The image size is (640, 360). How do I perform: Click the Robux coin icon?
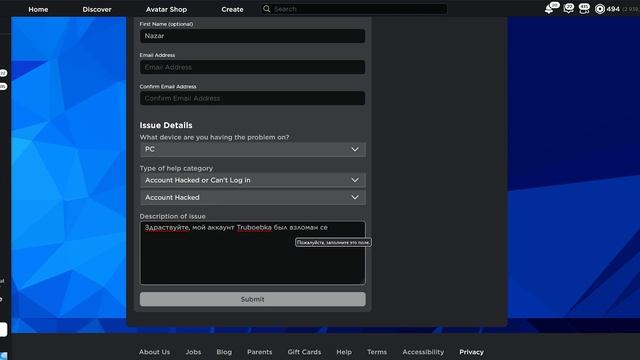(x=600, y=9)
